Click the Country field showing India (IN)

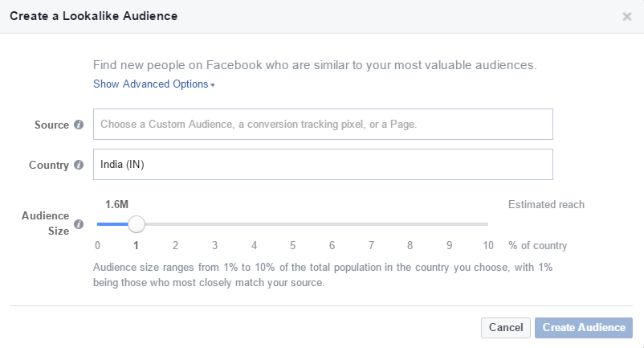pos(323,164)
